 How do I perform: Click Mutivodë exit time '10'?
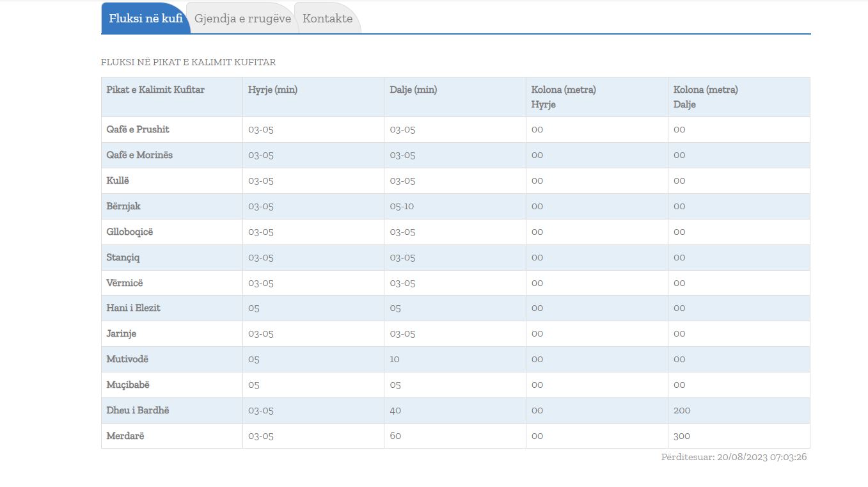click(395, 359)
